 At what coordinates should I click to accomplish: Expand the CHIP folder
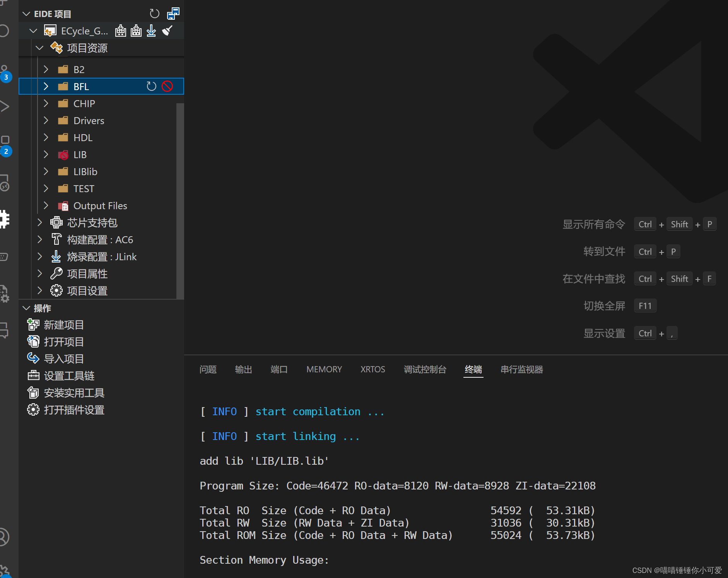click(x=46, y=103)
